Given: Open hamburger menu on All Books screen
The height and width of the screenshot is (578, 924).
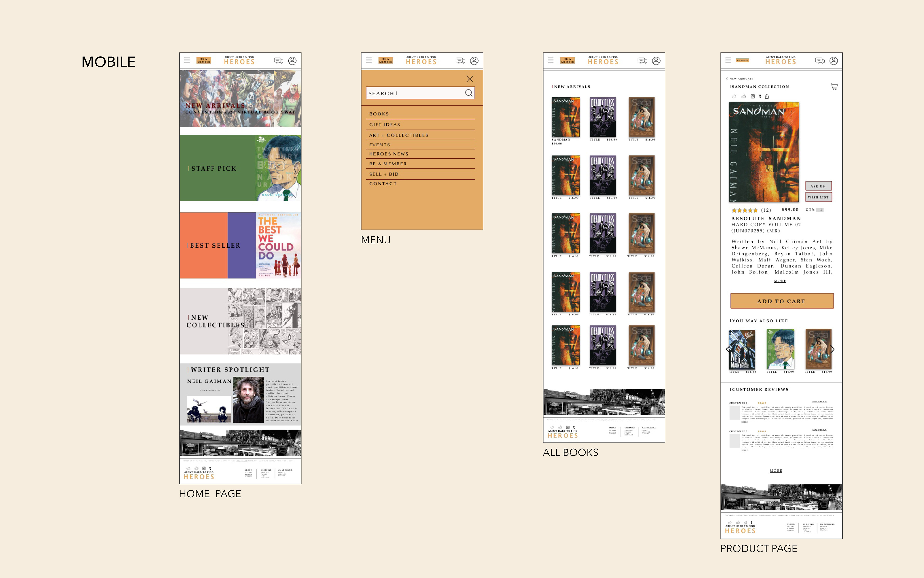Looking at the screenshot, I should (x=551, y=60).
